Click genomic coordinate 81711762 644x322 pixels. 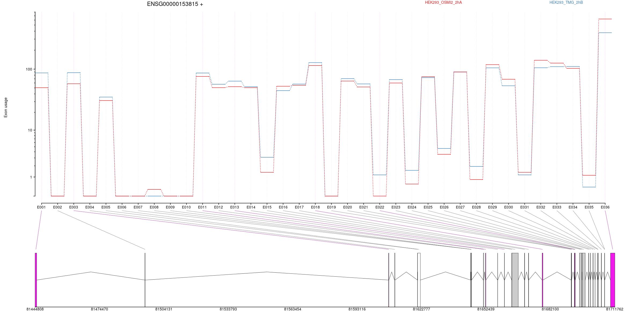click(x=614, y=309)
